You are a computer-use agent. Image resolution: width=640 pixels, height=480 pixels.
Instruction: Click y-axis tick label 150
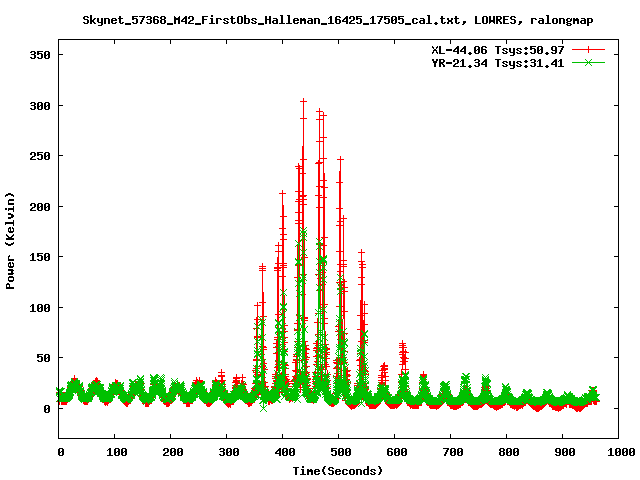tap(40, 257)
